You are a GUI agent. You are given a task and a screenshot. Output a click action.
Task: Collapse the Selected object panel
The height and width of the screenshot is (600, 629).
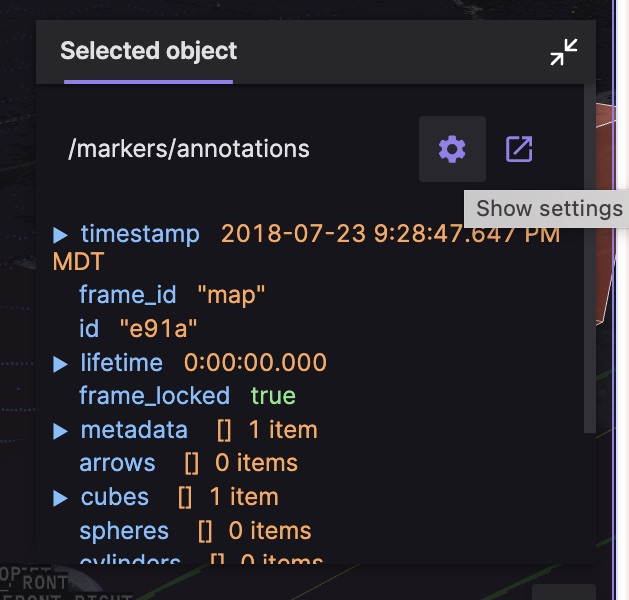(564, 53)
